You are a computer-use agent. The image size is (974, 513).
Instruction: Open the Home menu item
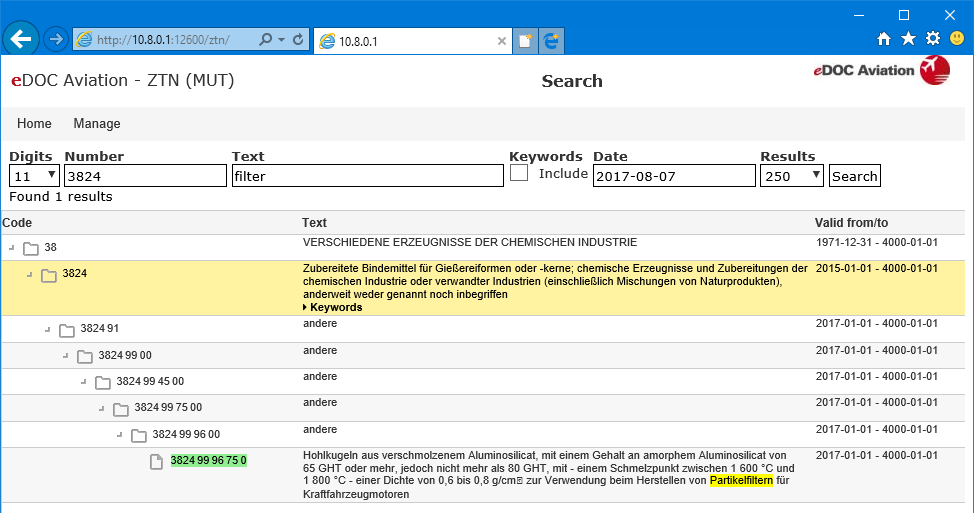coord(34,124)
